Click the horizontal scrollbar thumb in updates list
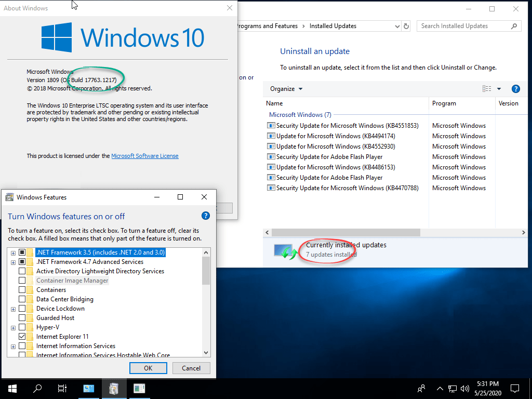 (x=345, y=232)
